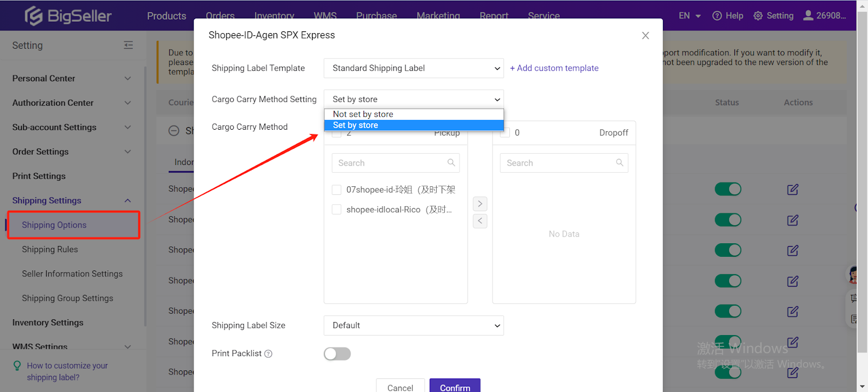
Task: Check the 07shopee-id store checkbox
Action: 336,189
